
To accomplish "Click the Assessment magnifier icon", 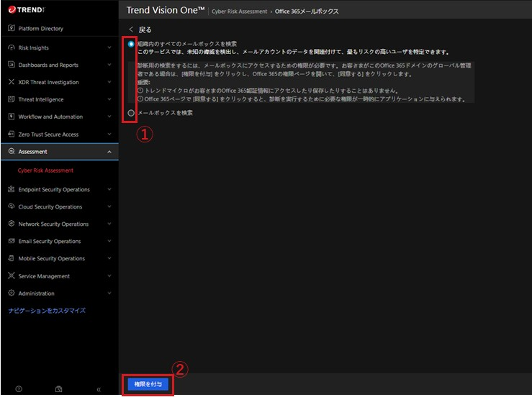I will 12,151.
